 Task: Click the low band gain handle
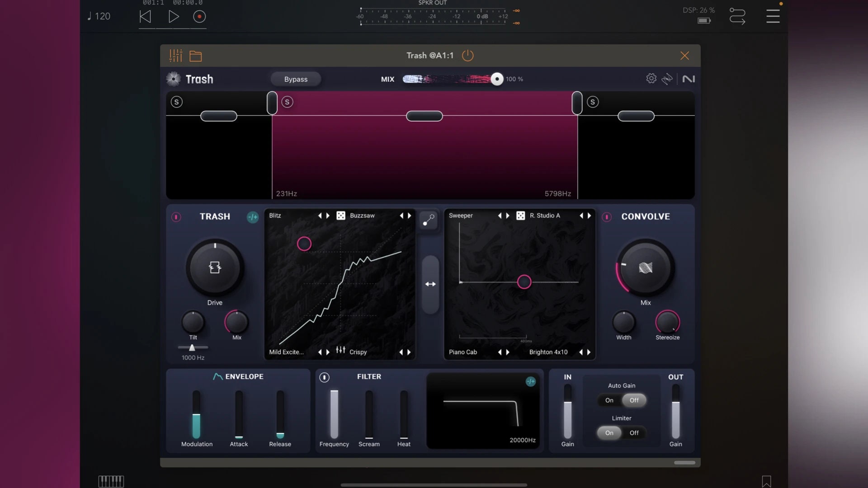coord(219,116)
